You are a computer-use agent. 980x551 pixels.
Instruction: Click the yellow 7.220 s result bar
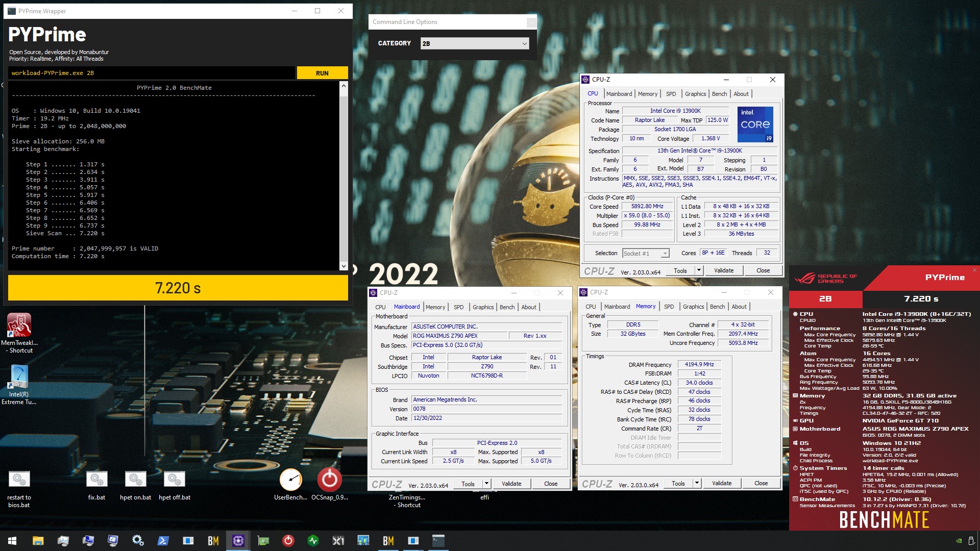[178, 288]
